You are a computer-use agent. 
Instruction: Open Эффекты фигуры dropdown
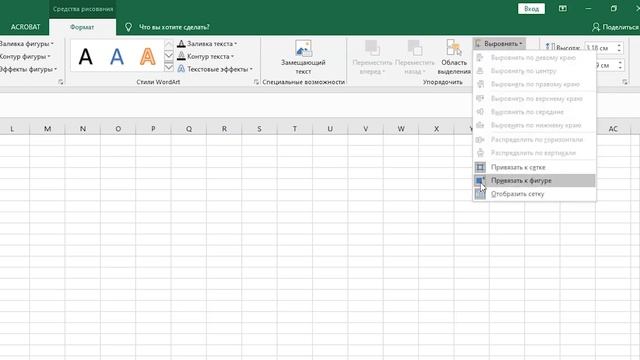pos(28,69)
